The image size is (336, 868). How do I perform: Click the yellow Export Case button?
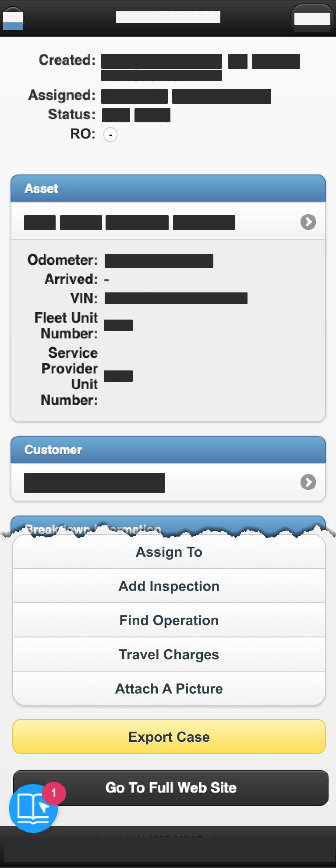tap(169, 737)
